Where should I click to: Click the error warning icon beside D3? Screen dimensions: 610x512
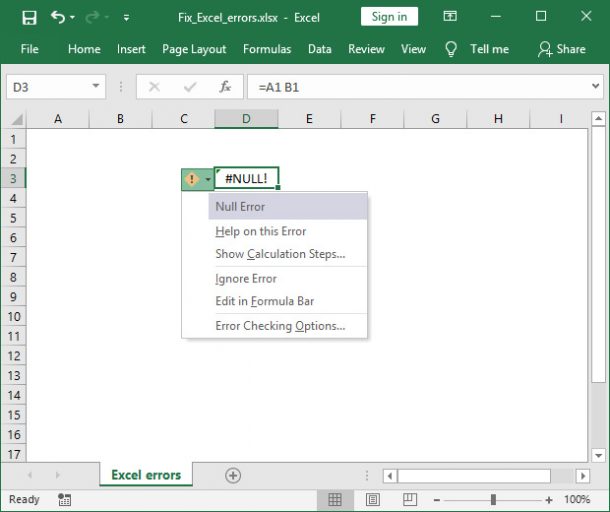[192, 179]
